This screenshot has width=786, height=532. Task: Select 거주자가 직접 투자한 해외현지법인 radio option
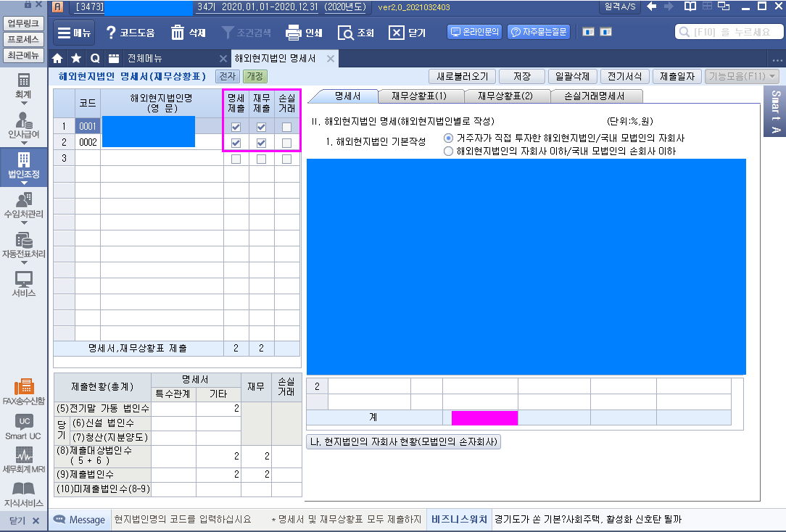pyautogui.click(x=448, y=138)
